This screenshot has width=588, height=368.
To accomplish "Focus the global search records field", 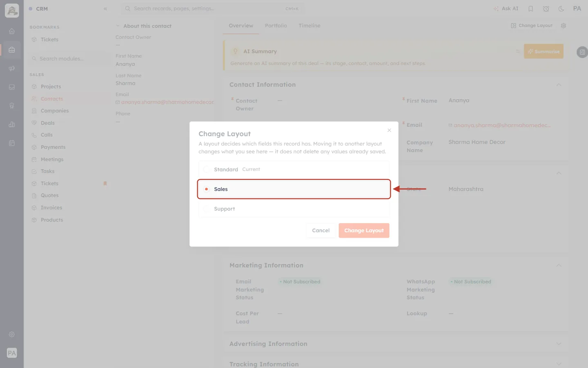I will [x=212, y=9].
